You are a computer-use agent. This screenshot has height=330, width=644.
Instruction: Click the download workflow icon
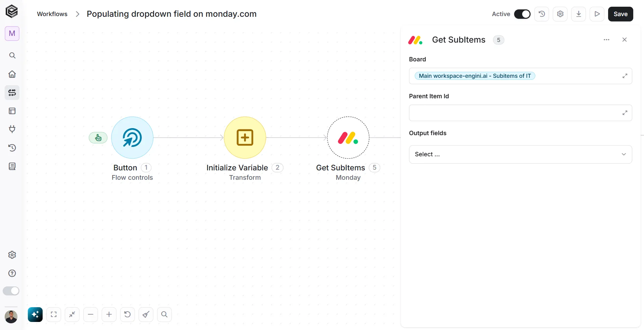tap(579, 14)
